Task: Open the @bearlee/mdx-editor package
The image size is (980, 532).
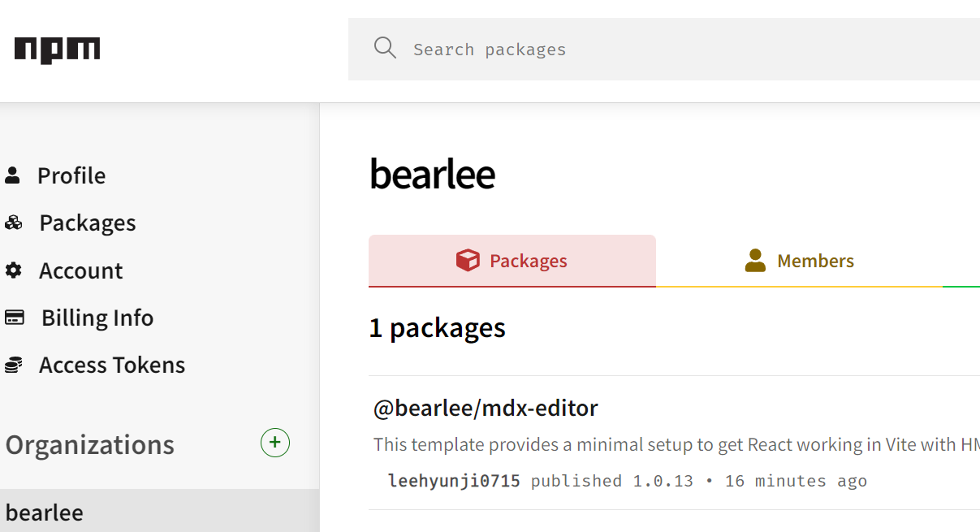Action: click(x=486, y=408)
